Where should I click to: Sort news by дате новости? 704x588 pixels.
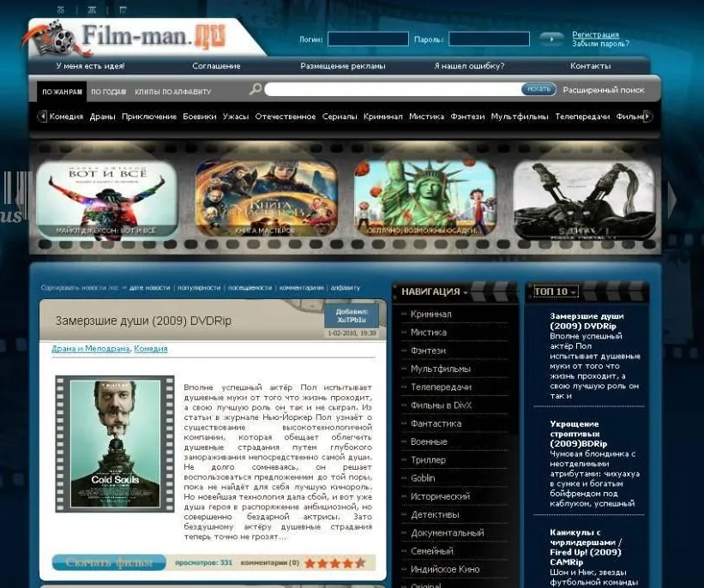click(149, 288)
